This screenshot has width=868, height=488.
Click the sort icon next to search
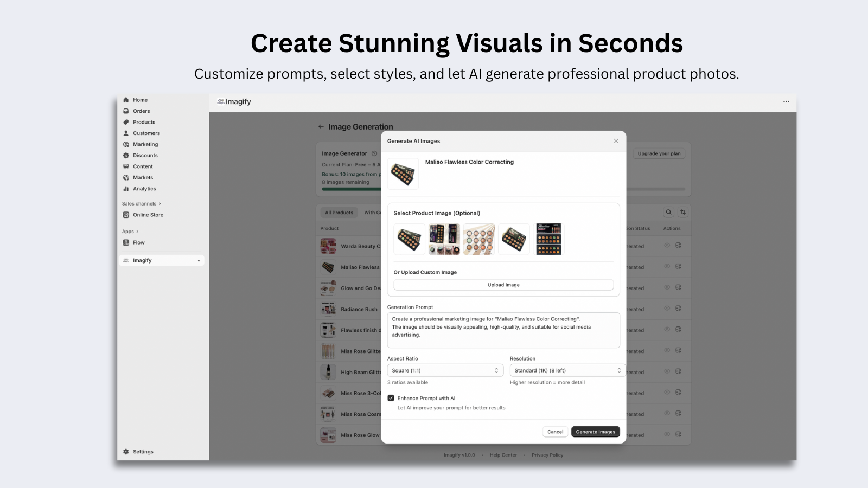tap(682, 212)
